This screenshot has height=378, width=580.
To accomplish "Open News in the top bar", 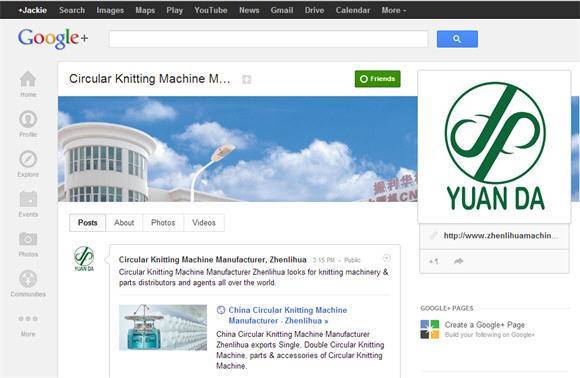I will pos(249,10).
